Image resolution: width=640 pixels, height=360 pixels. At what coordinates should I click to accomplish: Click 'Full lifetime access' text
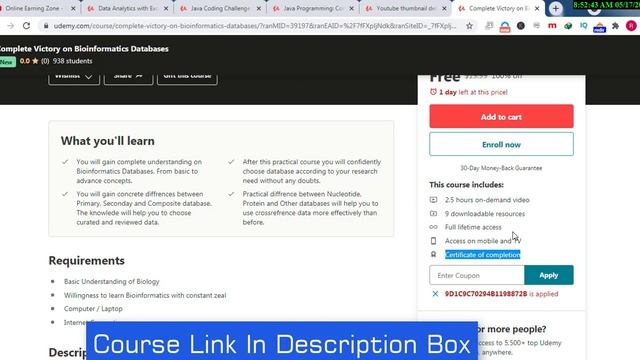[473, 227]
